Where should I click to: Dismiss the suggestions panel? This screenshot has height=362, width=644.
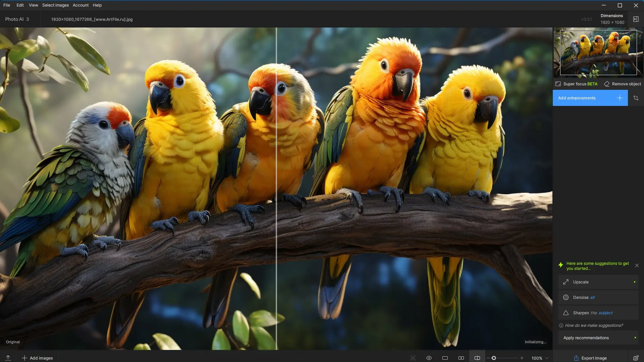click(x=637, y=265)
